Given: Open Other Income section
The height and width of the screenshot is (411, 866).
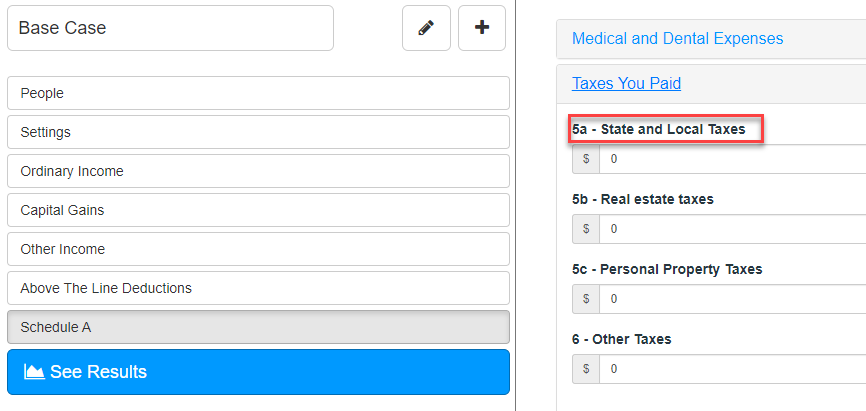Looking at the screenshot, I should [x=258, y=249].
